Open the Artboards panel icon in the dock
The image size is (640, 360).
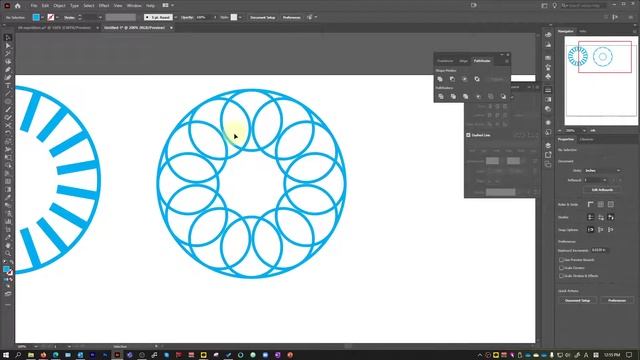click(548, 164)
